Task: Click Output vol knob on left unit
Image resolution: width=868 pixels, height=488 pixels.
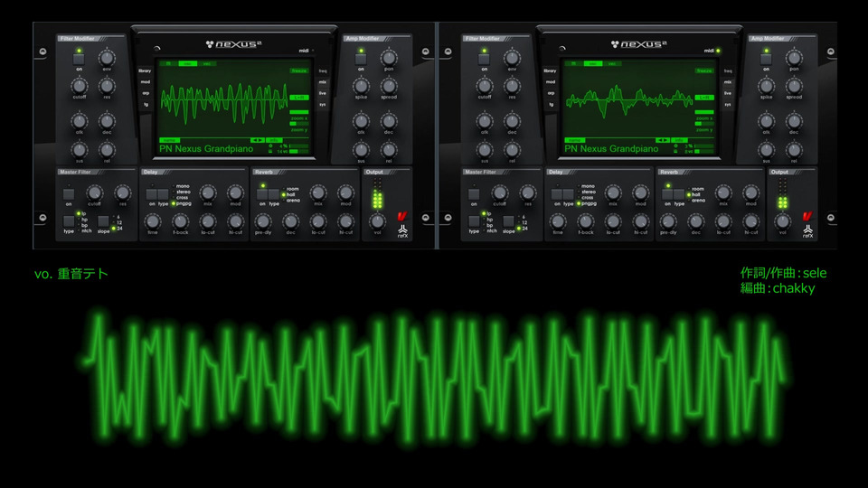Action: [377, 221]
